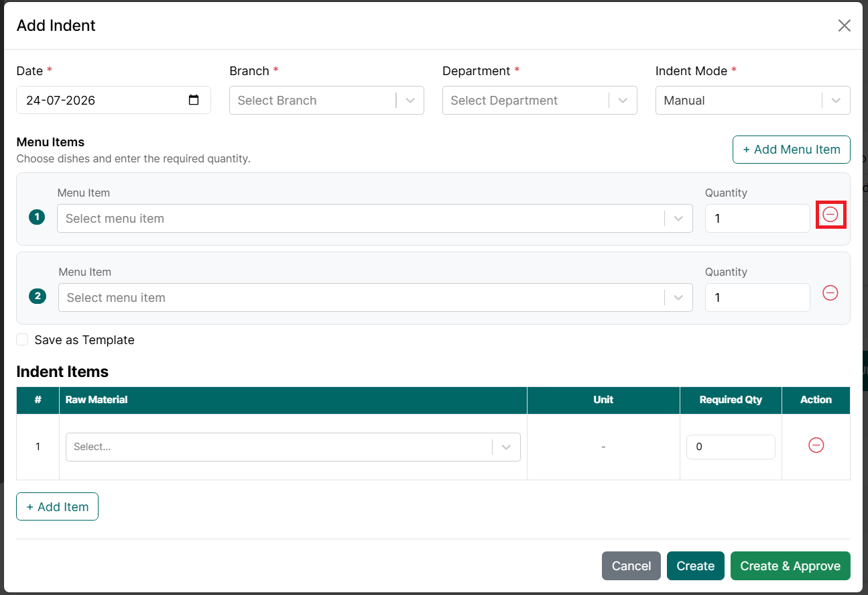
Task: Open the Select Branch dropdown
Action: pos(326,100)
